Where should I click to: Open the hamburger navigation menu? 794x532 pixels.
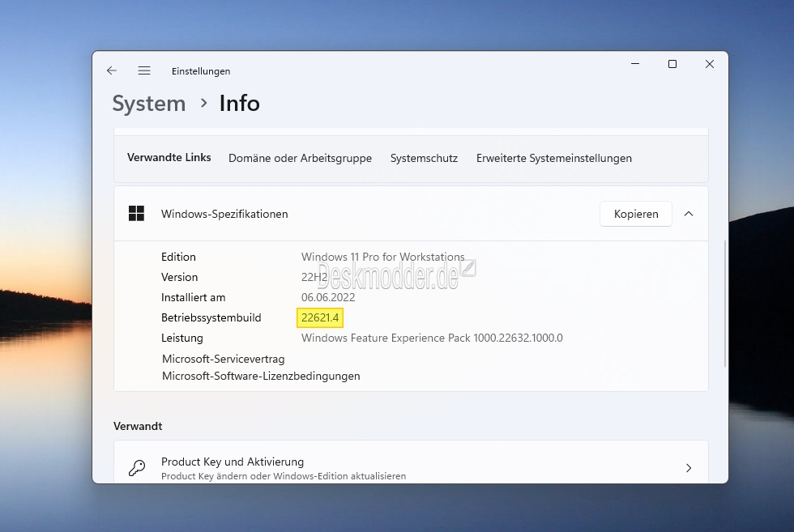[x=144, y=71]
